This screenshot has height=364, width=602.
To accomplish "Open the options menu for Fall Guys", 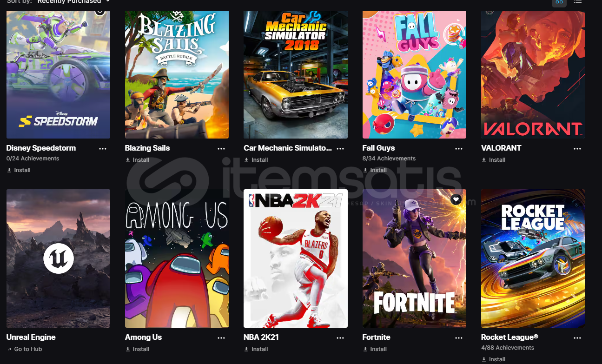I will (459, 149).
